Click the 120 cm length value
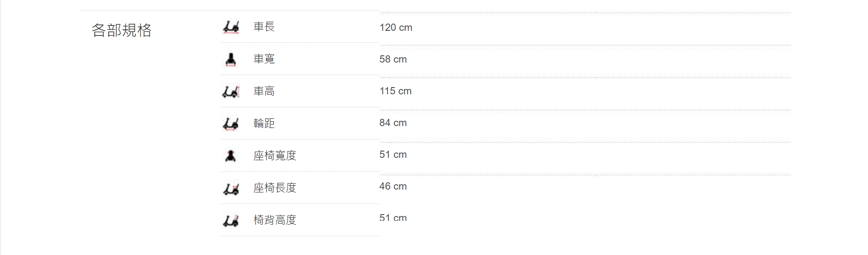The width and height of the screenshot is (868, 255). click(x=396, y=27)
